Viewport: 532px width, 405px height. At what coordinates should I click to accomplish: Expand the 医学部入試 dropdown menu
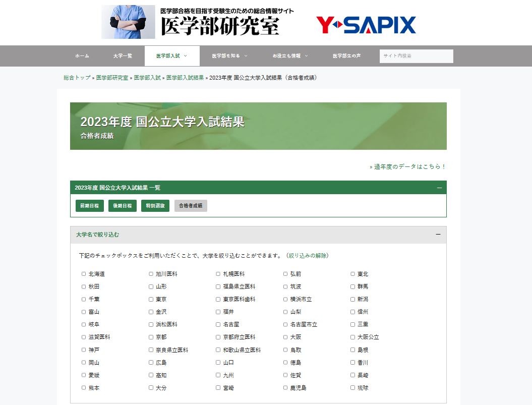pos(172,56)
